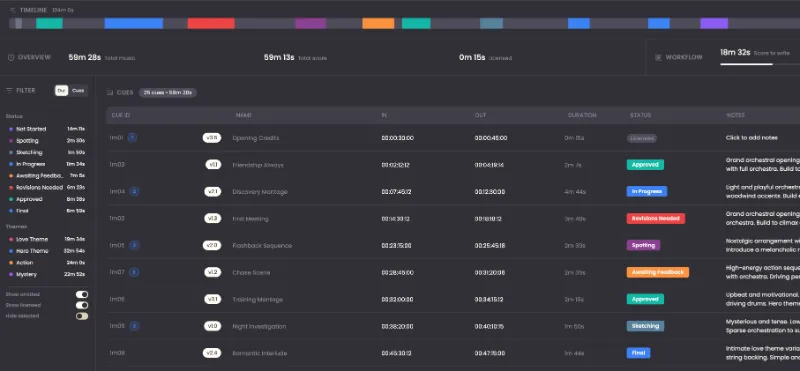
Task: Filter by Hero Theme
Action: tap(46, 251)
